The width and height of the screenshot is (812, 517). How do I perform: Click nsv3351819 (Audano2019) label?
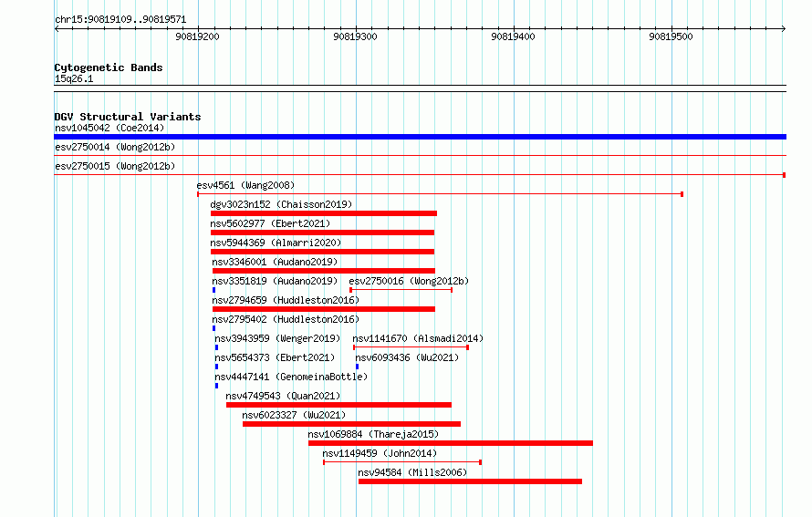point(275,281)
